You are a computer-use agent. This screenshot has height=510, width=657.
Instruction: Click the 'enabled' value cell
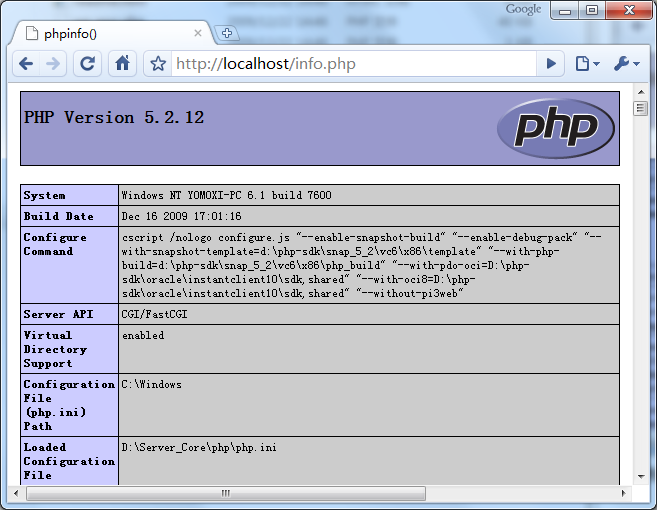(x=143, y=335)
